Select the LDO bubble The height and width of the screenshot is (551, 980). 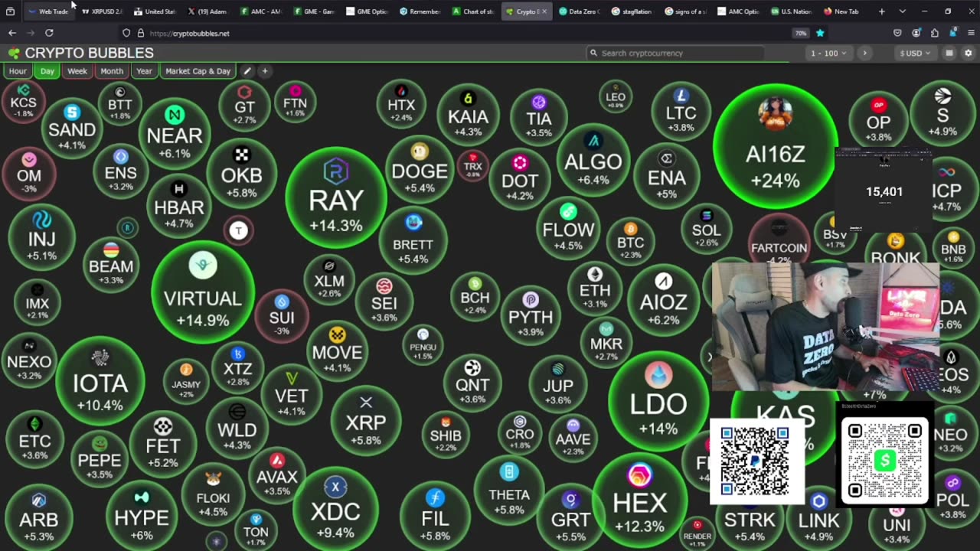point(658,402)
